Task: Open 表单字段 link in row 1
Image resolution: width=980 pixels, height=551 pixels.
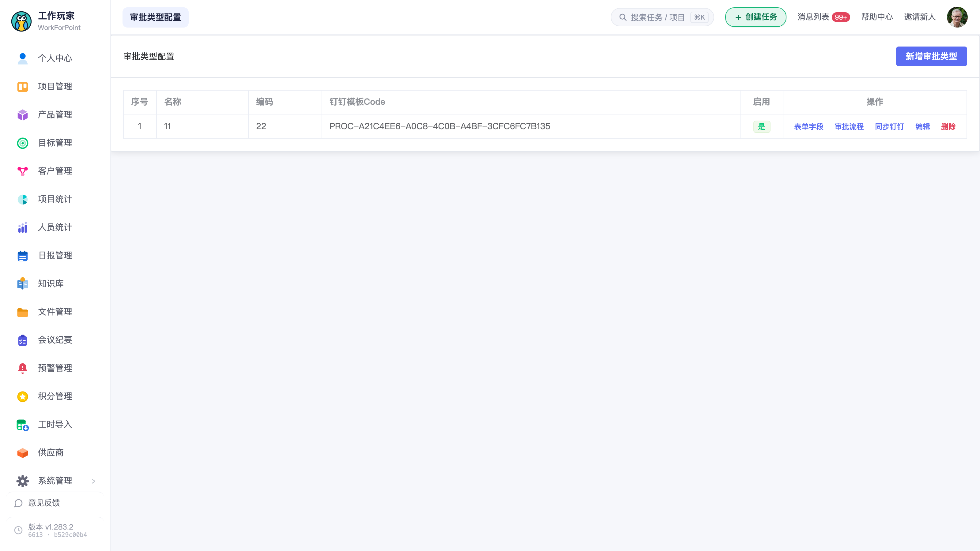Action: (809, 127)
